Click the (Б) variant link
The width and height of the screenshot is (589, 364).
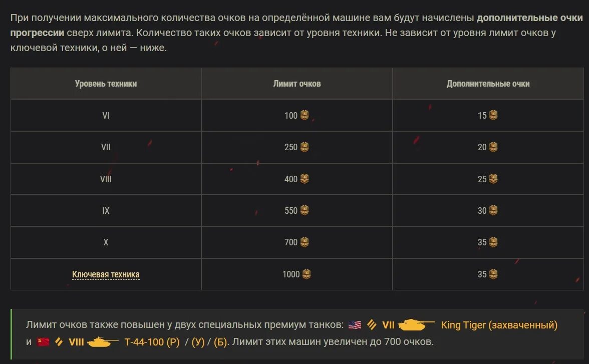tap(220, 342)
